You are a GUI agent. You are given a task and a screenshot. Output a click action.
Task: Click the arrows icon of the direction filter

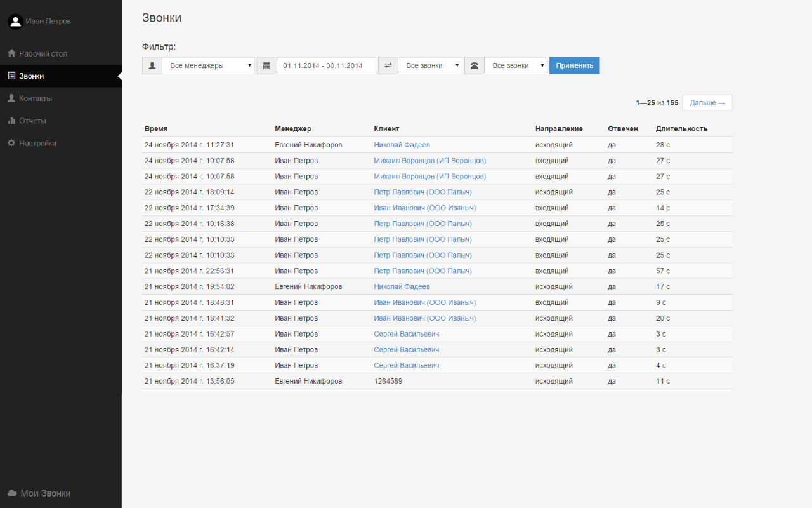pyautogui.click(x=388, y=65)
